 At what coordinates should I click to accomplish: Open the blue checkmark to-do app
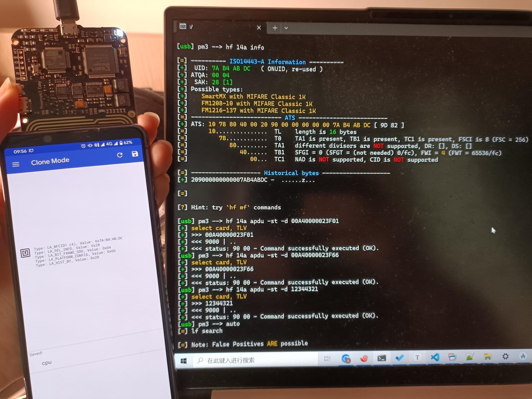pos(400,357)
